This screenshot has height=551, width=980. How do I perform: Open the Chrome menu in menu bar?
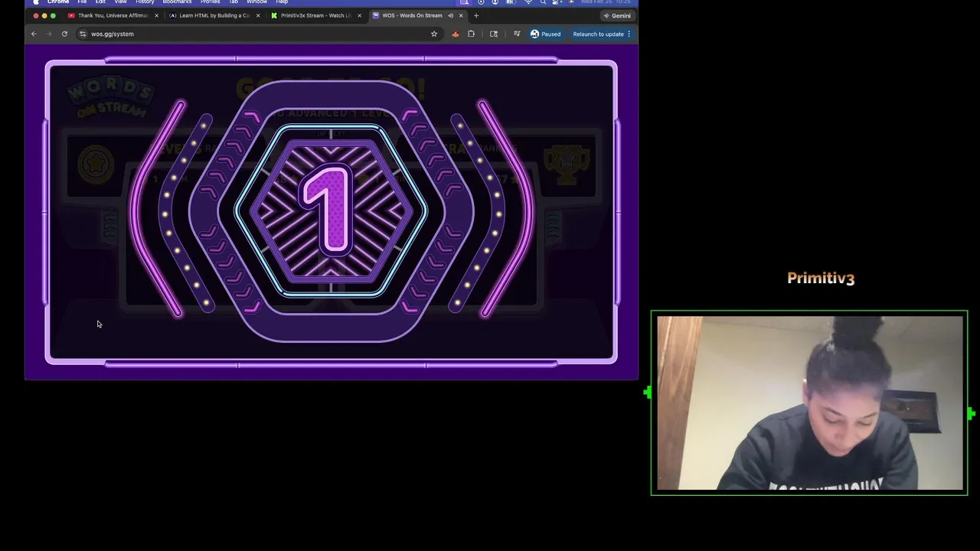(58, 2)
